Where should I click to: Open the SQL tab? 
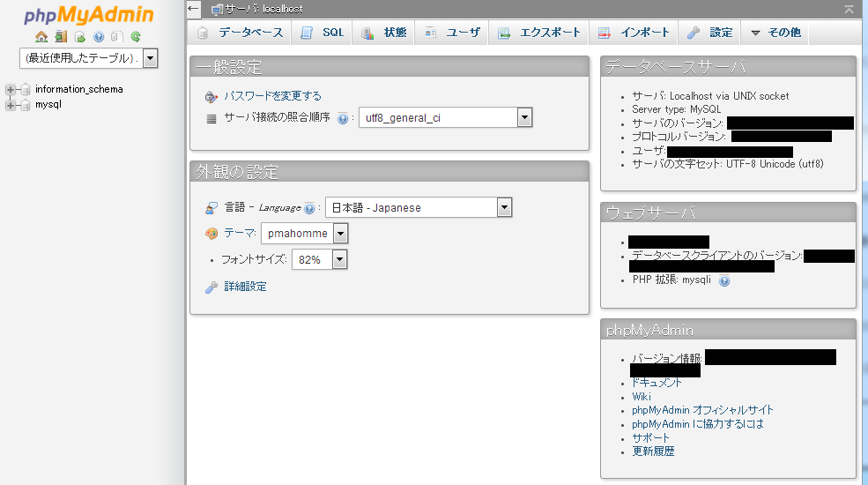coord(323,33)
